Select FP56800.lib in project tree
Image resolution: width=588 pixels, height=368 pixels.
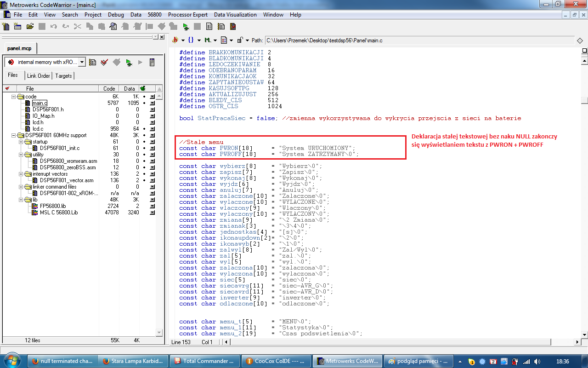coord(54,206)
